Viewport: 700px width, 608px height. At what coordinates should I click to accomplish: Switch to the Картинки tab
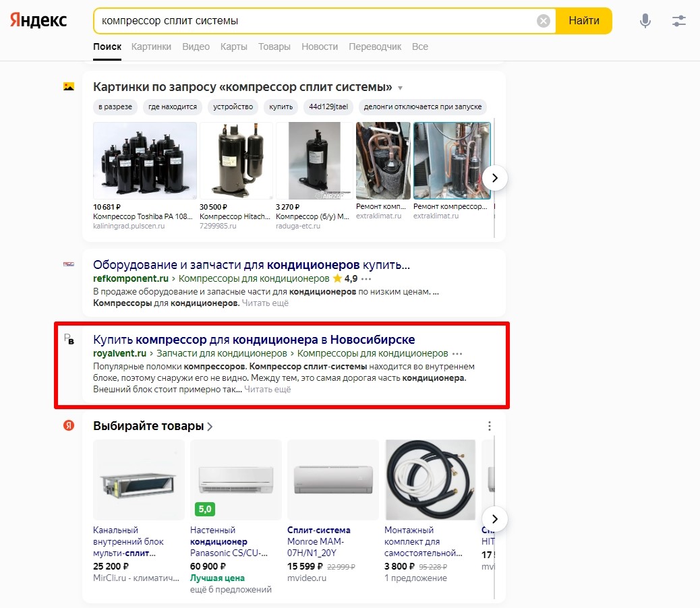click(x=151, y=47)
